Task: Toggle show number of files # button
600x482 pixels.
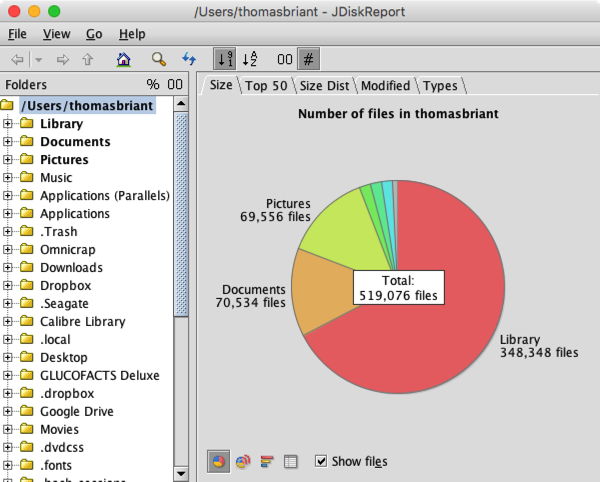Action: (x=308, y=59)
